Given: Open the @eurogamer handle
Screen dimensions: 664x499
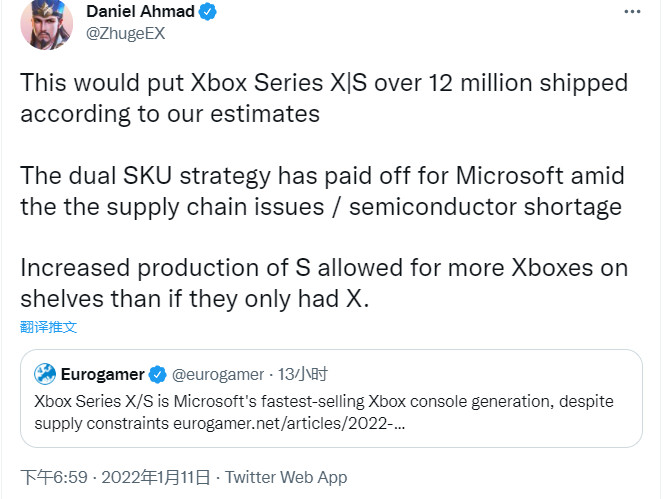Looking at the screenshot, I should tap(218, 375).
